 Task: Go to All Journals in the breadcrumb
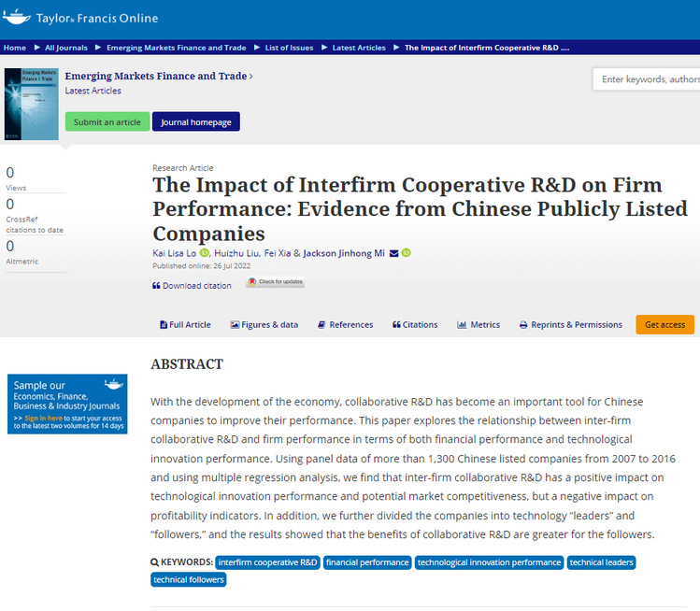pos(66,48)
